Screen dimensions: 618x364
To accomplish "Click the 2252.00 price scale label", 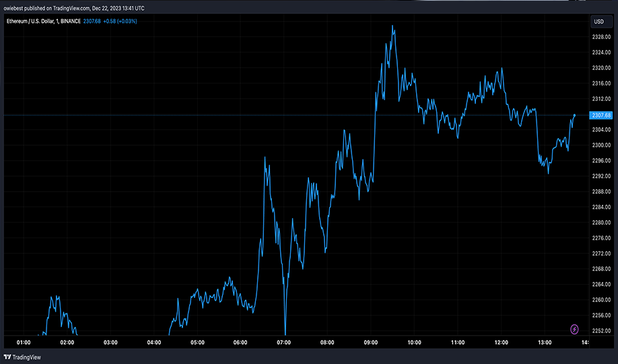I will tap(601, 330).
